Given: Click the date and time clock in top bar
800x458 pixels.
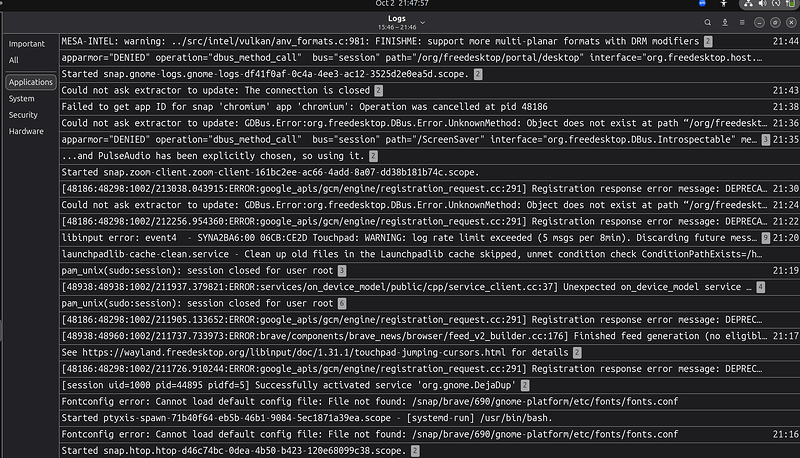Looking at the screenshot, I should (402, 4).
